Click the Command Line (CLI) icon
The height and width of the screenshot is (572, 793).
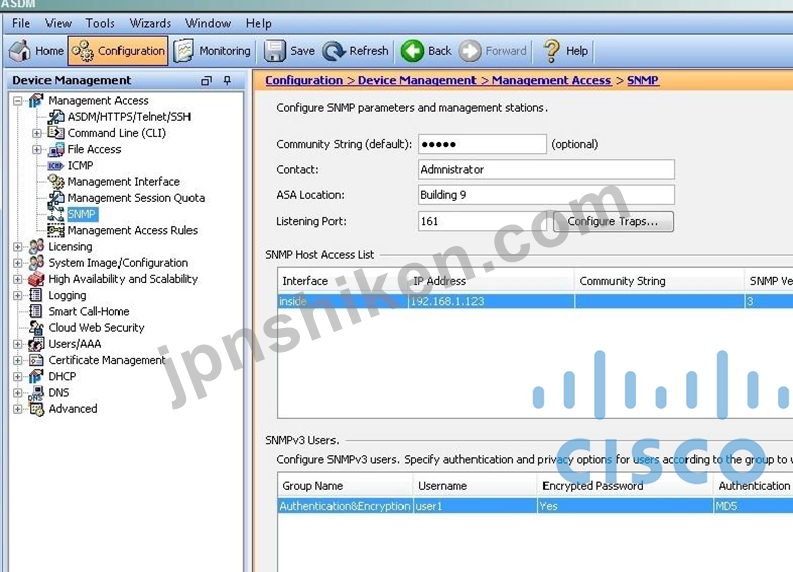(x=55, y=133)
